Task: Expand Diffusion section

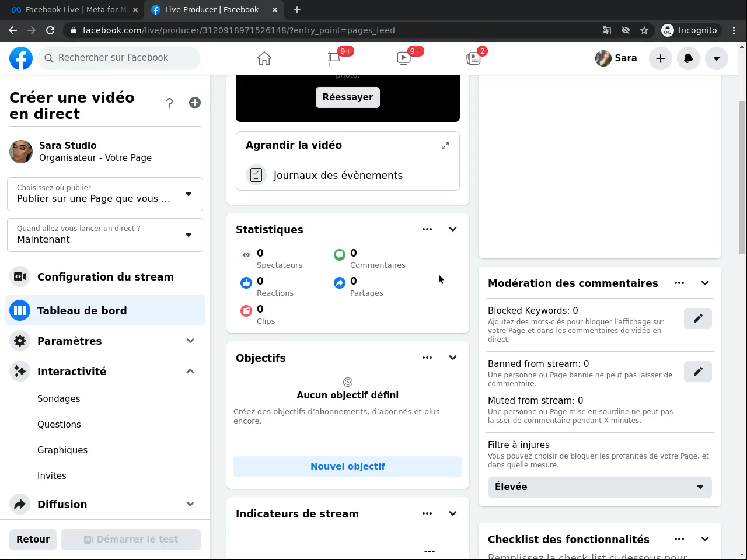Action: tap(105, 505)
